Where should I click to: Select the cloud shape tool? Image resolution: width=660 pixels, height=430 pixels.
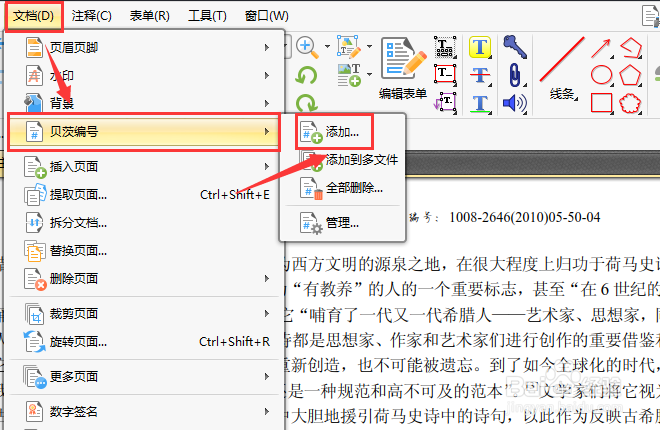pyautogui.click(x=631, y=103)
